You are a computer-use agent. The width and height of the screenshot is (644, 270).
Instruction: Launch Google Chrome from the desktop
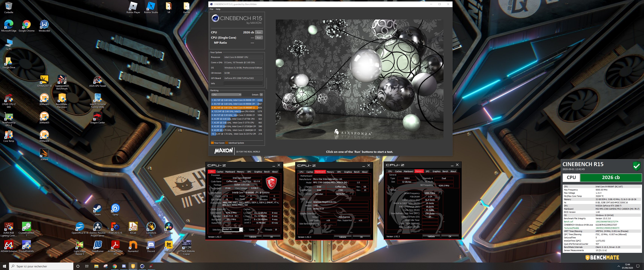pyautogui.click(x=27, y=26)
